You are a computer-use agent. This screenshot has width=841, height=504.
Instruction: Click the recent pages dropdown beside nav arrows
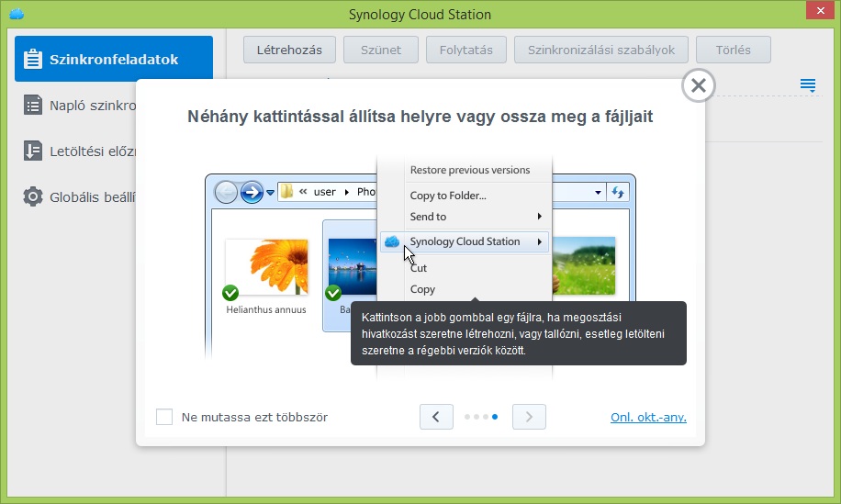[x=270, y=192]
